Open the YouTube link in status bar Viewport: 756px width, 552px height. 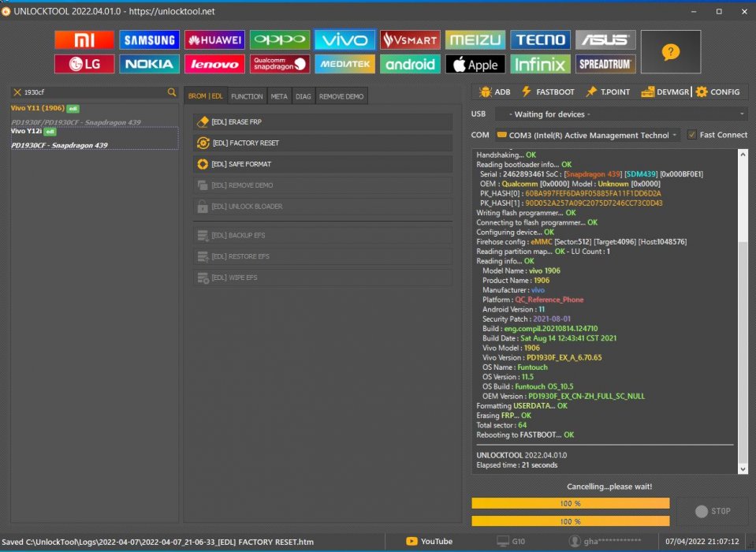(x=429, y=542)
